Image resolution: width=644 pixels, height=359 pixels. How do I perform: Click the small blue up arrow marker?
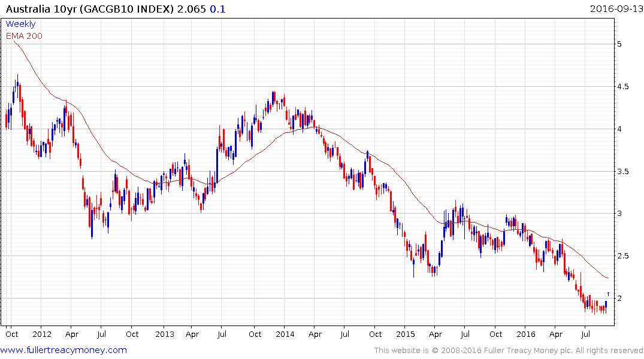click(x=608, y=294)
